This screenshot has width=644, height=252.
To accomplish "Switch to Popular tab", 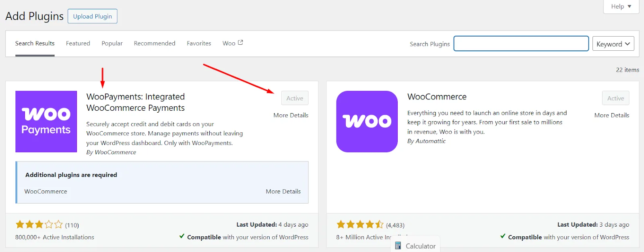I will point(112,43).
